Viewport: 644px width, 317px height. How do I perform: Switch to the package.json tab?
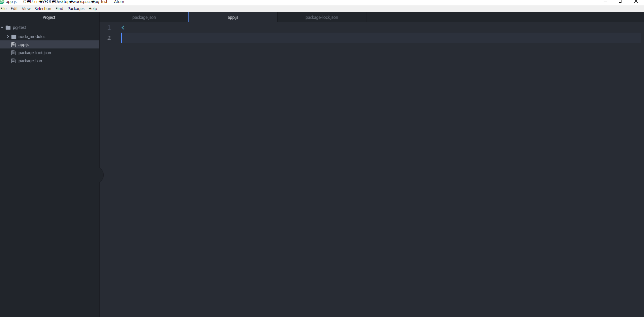click(x=144, y=17)
